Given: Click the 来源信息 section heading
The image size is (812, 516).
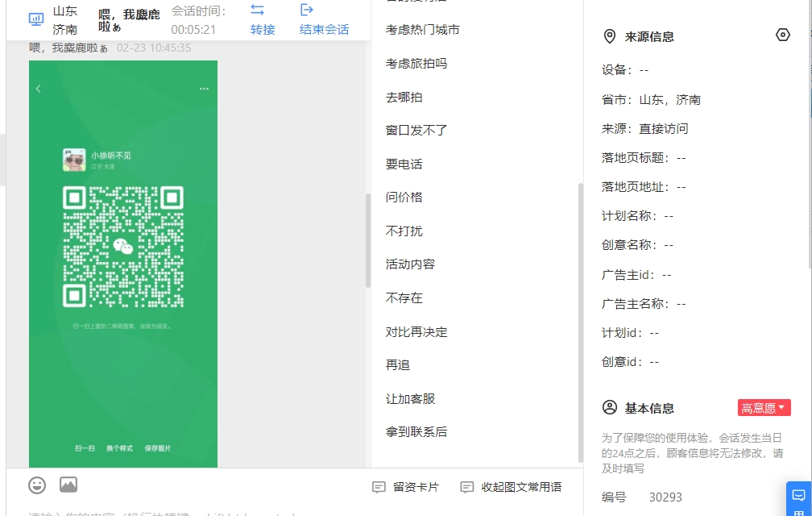Looking at the screenshot, I should [649, 37].
